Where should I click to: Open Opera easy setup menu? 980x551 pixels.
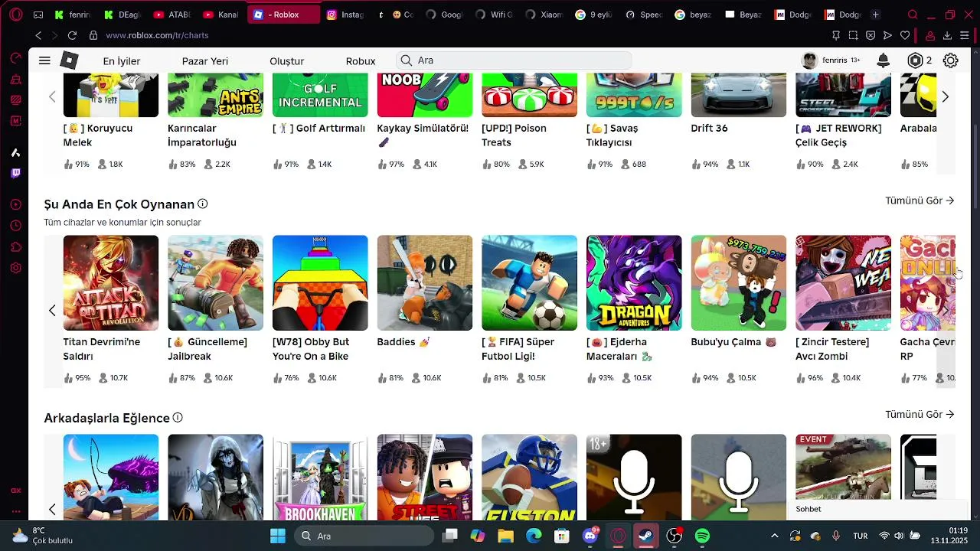pos(965,35)
